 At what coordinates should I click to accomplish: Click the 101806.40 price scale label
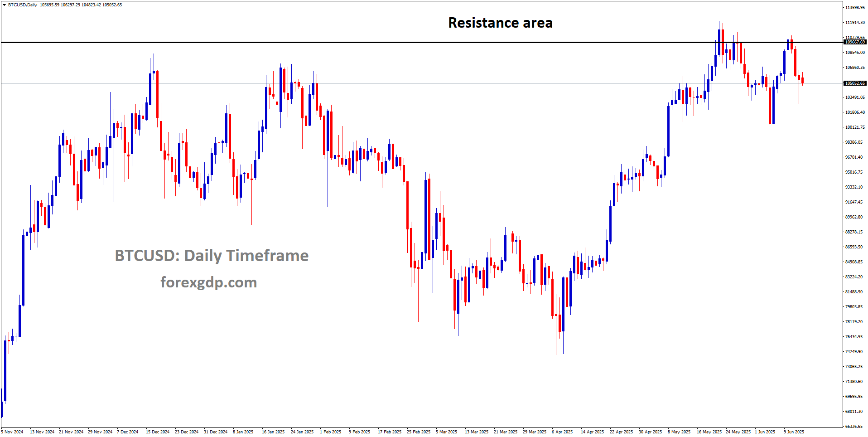855,112
